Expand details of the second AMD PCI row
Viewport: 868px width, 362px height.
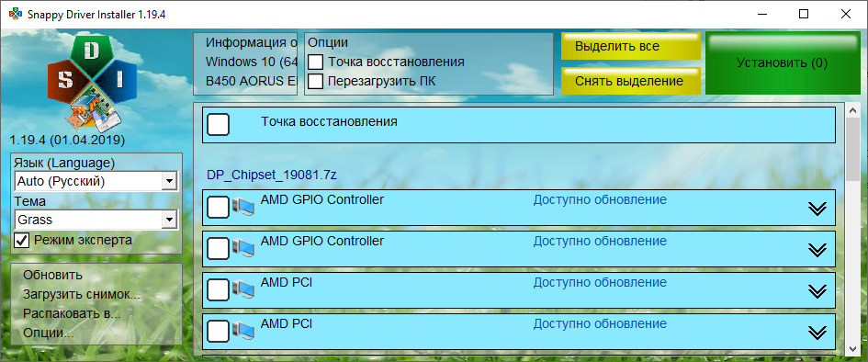[817, 332]
